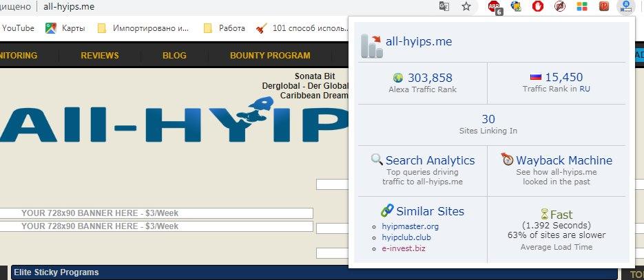Open the Карты bookmark label

pos(74,28)
